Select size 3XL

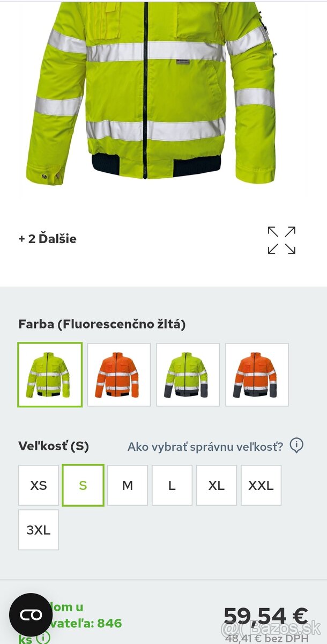[x=39, y=530]
